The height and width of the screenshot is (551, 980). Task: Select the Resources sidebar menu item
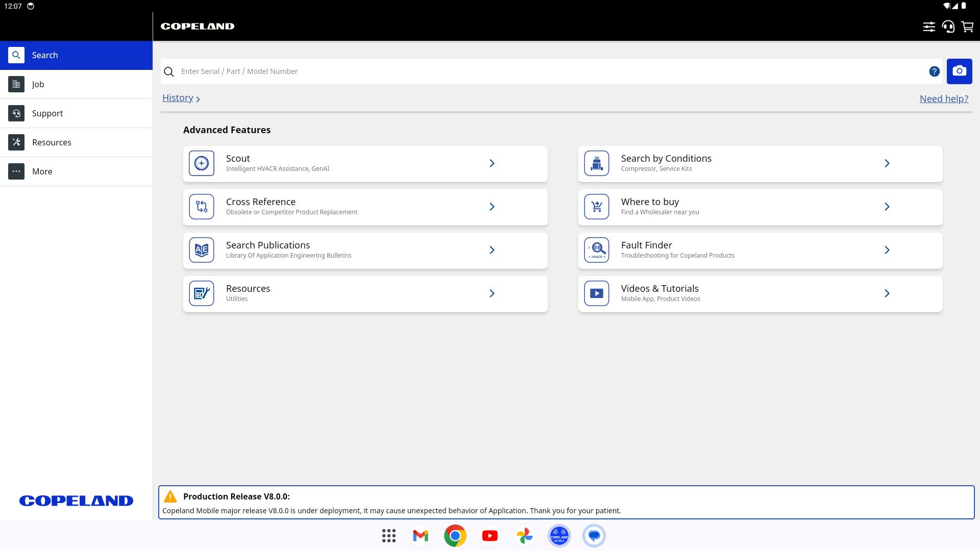[77, 142]
